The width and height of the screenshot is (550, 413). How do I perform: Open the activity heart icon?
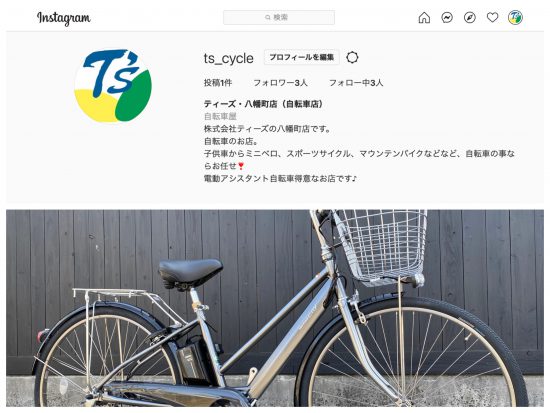tap(492, 17)
